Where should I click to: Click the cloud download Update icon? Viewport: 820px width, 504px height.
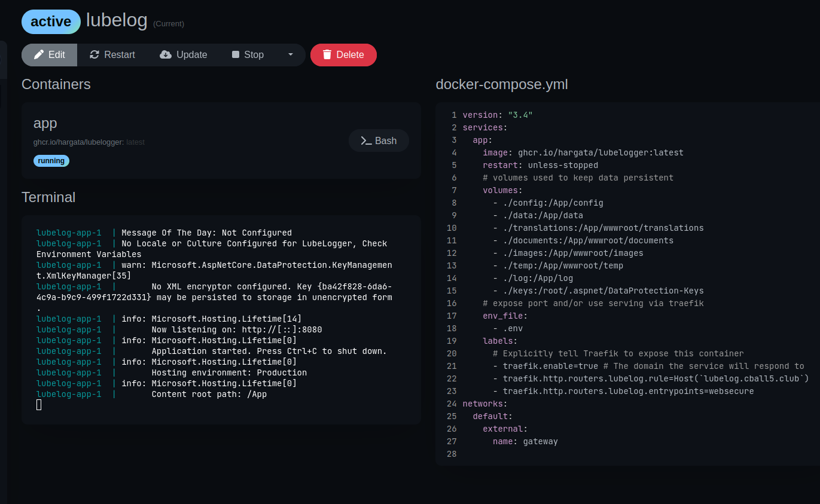166,55
